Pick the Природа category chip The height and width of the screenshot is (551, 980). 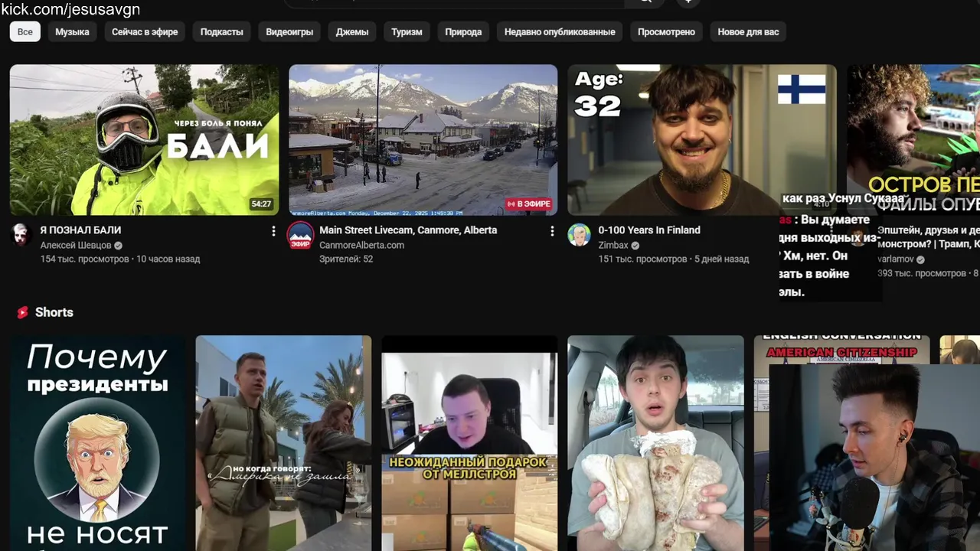[463, 32]
